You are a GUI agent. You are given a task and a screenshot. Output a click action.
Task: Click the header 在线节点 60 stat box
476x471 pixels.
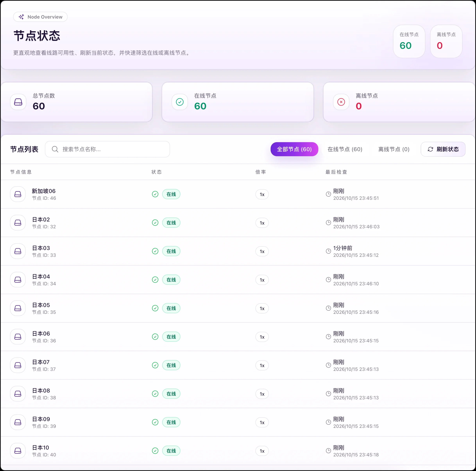409,41
